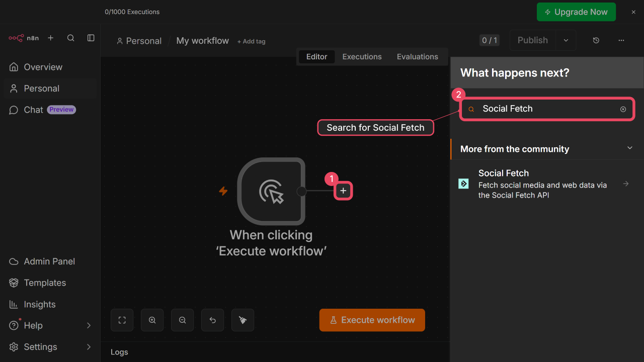This screenshot has width=644, height=362.
Task: Click Upgrade Now button
Action: (576, 12)
